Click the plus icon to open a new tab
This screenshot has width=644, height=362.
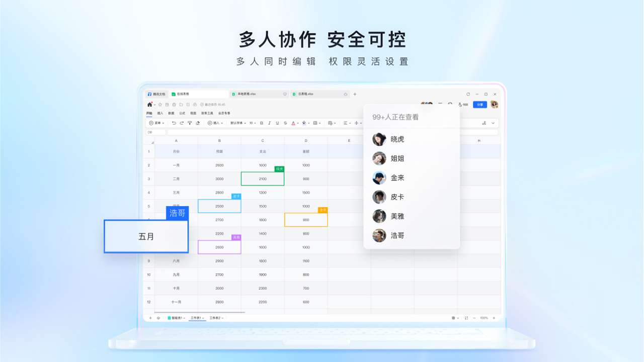coord(355,94)
